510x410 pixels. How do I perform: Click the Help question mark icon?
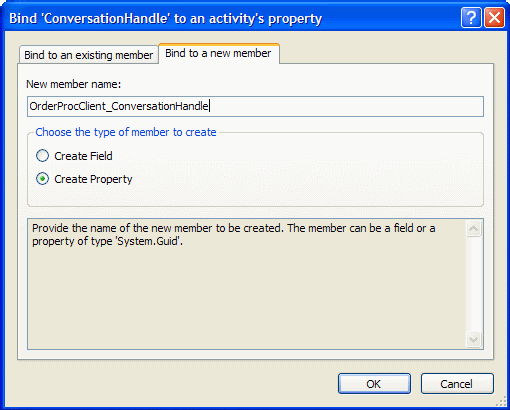pos(471,17)
